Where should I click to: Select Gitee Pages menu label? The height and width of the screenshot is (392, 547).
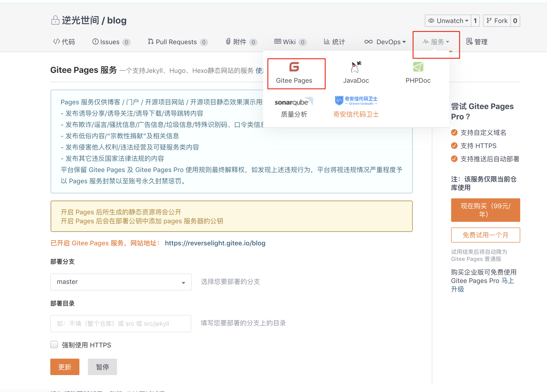pyautogui.click(x=294, y=81)
